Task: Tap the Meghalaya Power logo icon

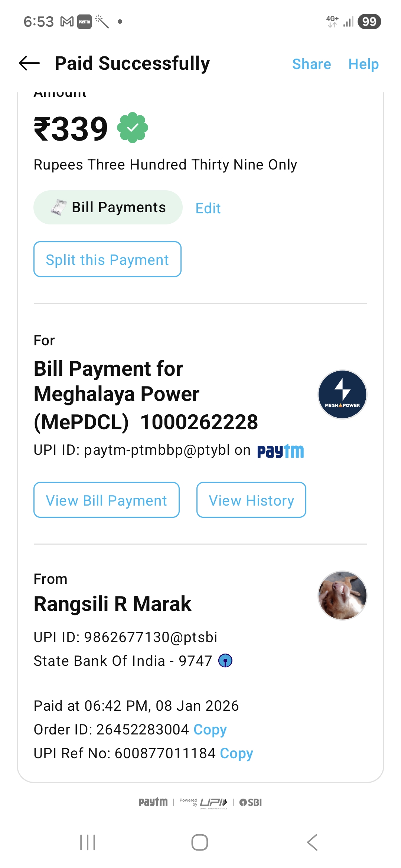Action: [x=342, y=394]
